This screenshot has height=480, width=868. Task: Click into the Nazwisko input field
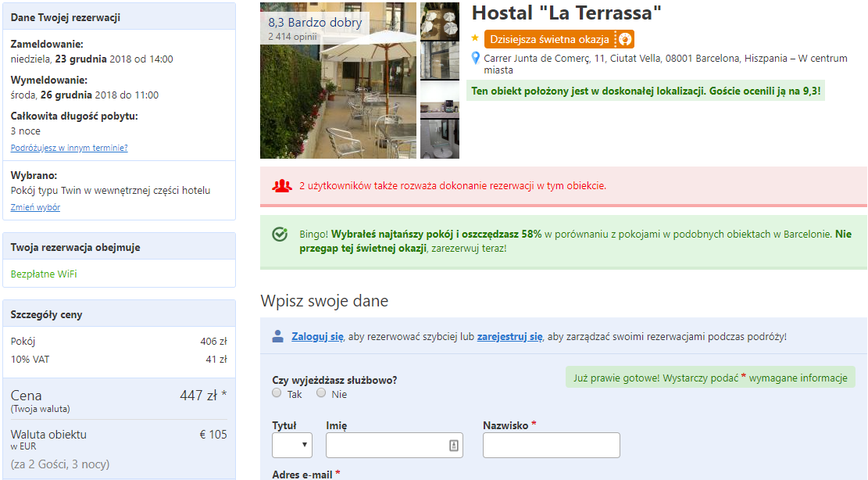(x=552, y=445)
